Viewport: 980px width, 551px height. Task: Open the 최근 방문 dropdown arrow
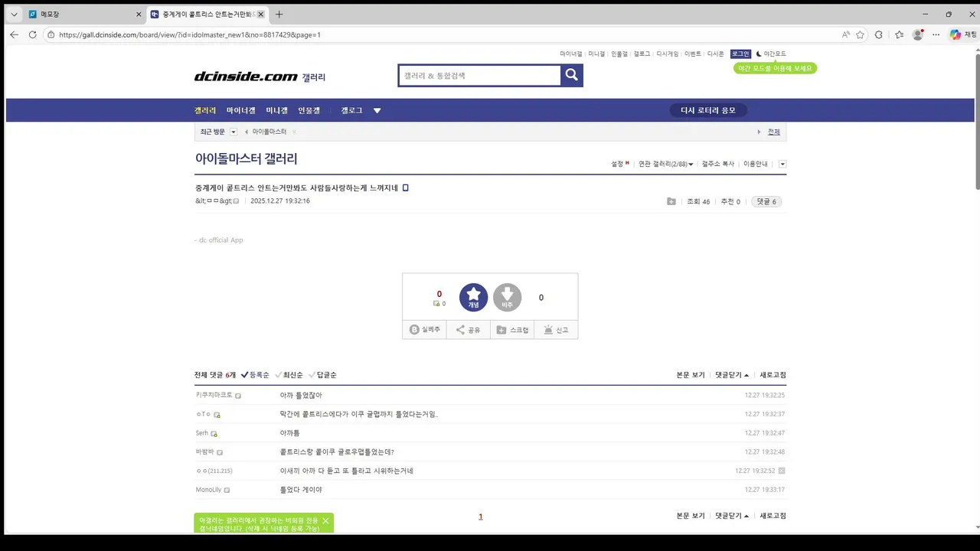coord(234,132)
